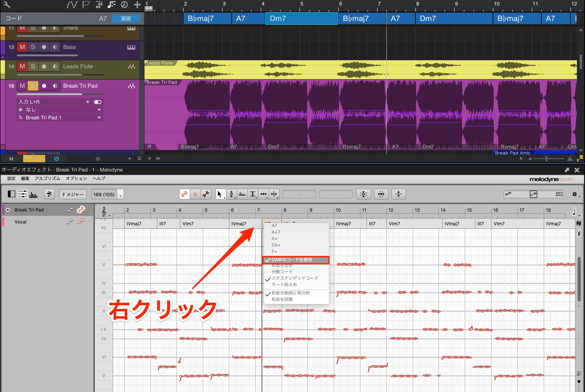The height and width of the screenshot is (392, 585).
Task: Click the leveling macro button
Action: tap(399, 194)
